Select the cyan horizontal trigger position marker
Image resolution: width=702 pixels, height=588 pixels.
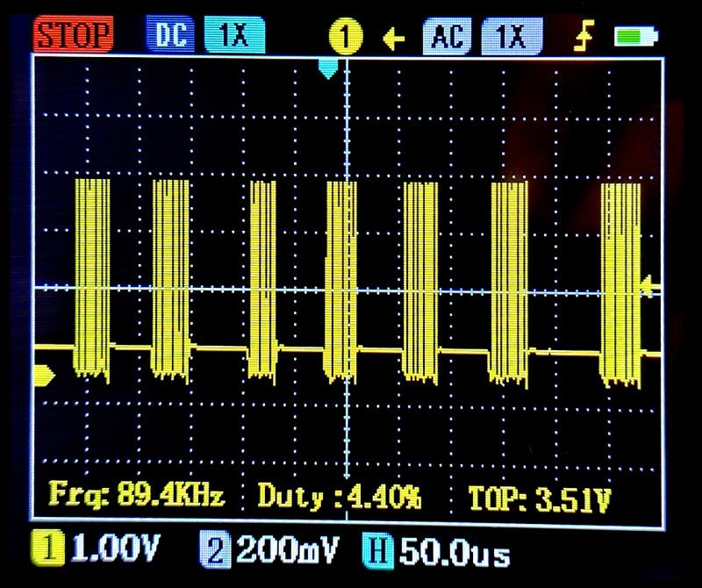click(328, 68)
